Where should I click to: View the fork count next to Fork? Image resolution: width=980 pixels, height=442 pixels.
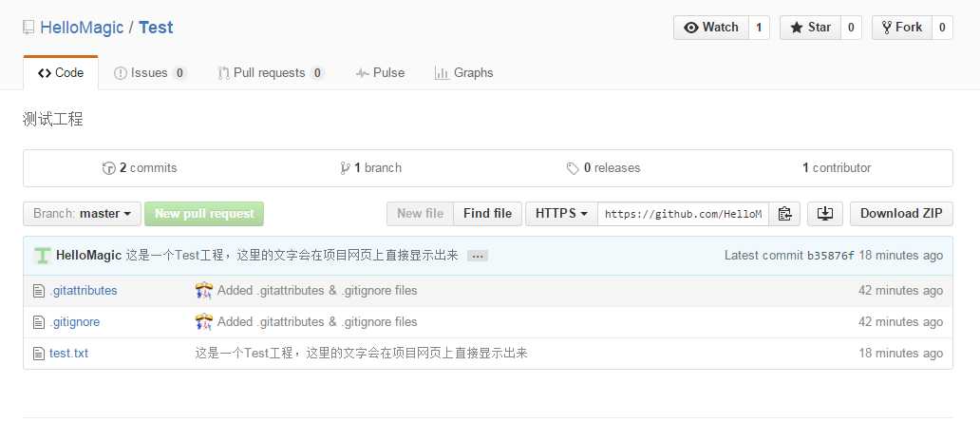click(942, 28)
